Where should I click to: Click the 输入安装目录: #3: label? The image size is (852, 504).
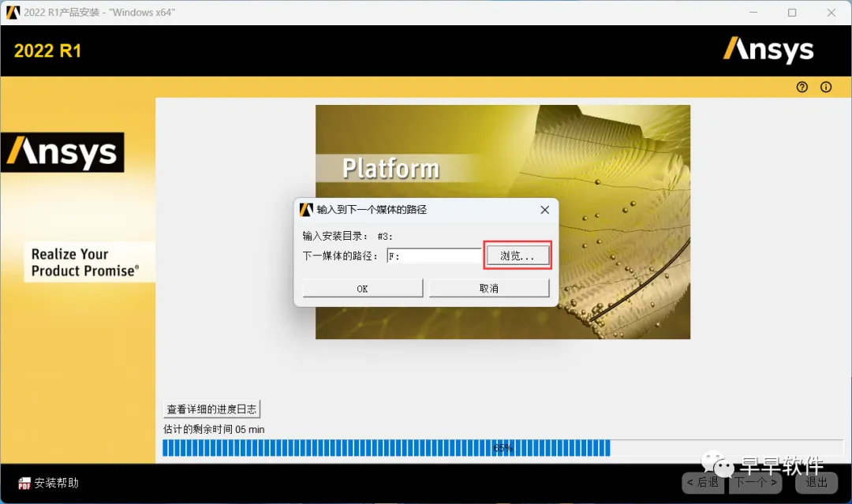(x=347, y=237)
